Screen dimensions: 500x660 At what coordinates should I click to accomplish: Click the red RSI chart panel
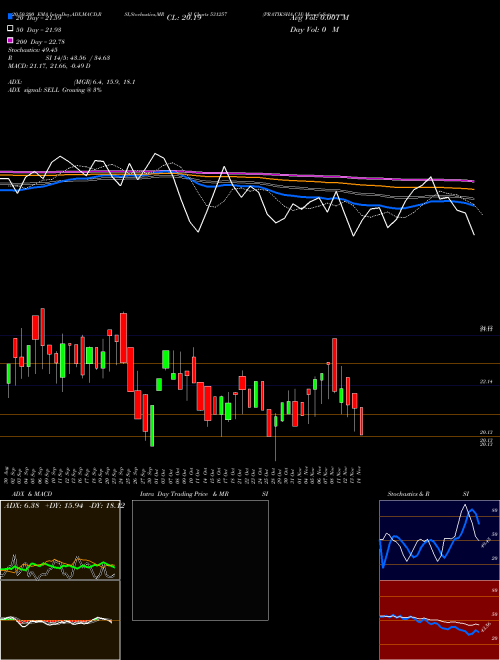coord(439,620)
